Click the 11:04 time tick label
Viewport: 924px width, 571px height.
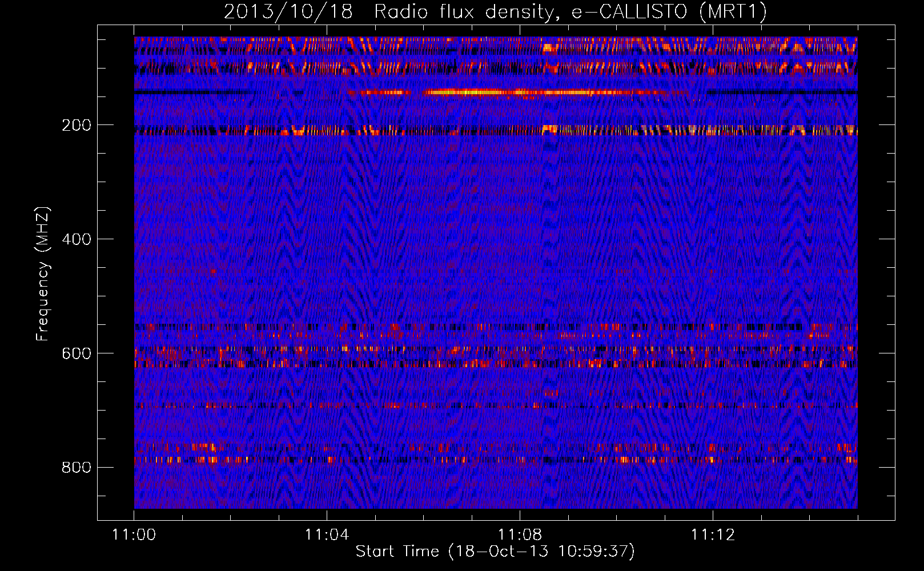point(327,534)
